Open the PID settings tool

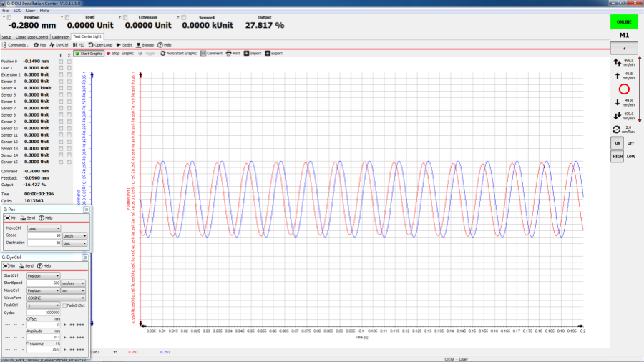[x=79, y=45]
